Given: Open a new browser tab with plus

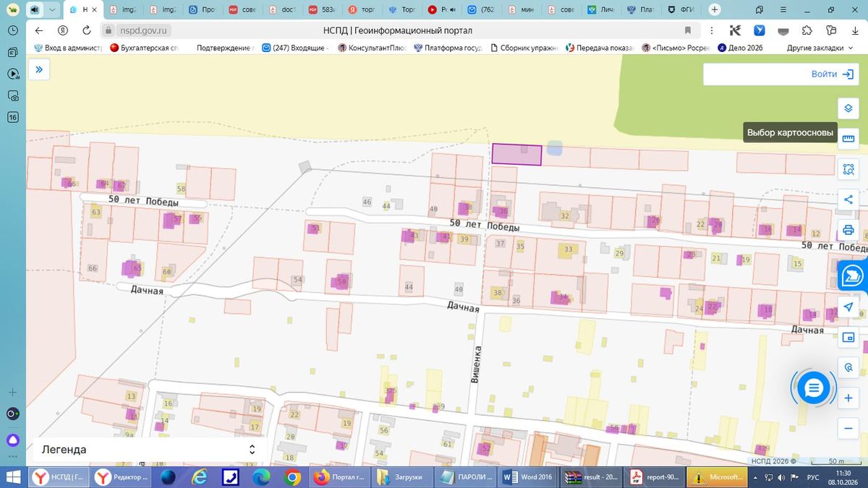Looking at the screenshot, I should pos(715,9).
